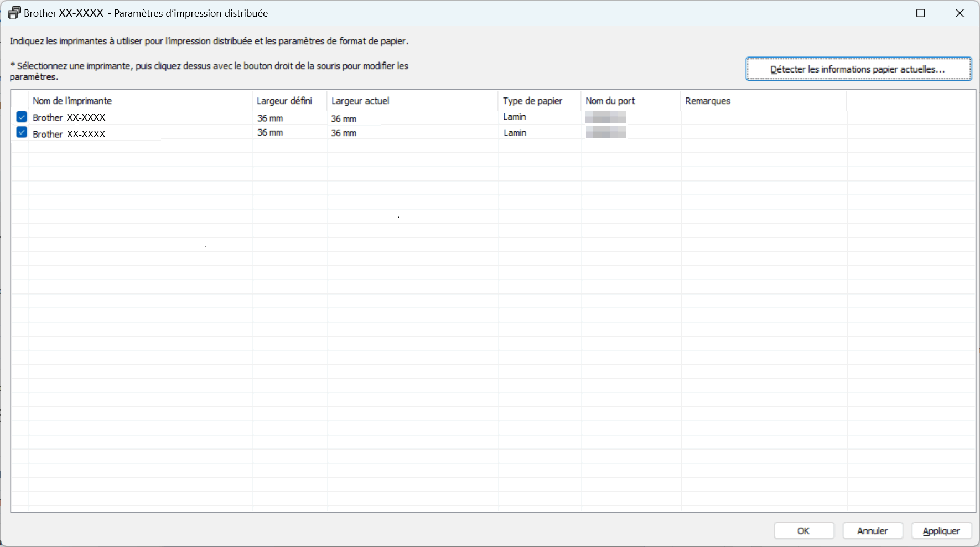The width and height of the screenshot is (980, 547).
Task: Click the blurred port name in second row
Action: [x=606, y=132]
